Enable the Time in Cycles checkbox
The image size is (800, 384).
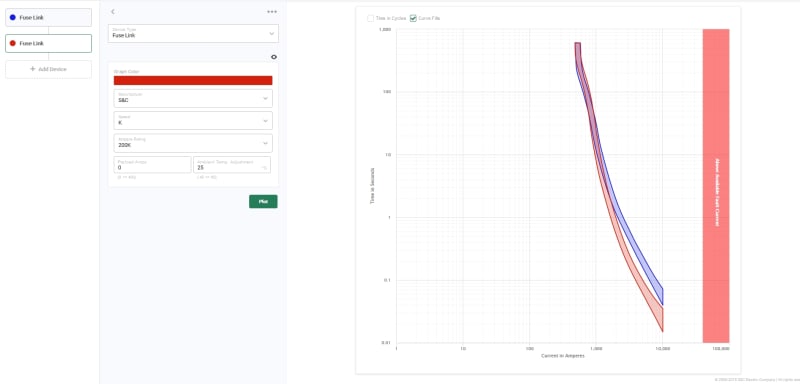tap(371, 18)
